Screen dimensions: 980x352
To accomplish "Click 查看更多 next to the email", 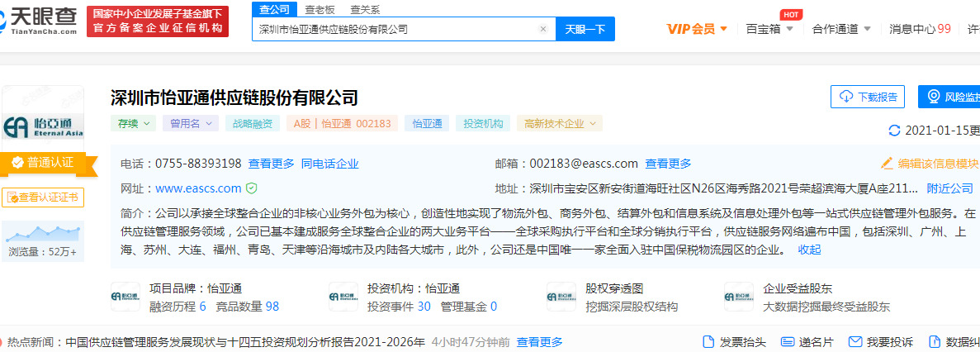I will click(x=668, y=164).
